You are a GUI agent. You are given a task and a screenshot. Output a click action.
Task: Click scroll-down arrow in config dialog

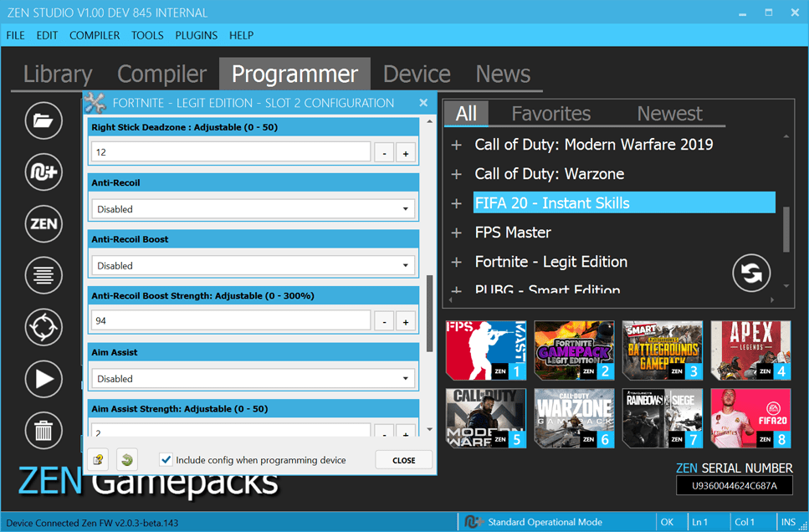tap(430, 429)
